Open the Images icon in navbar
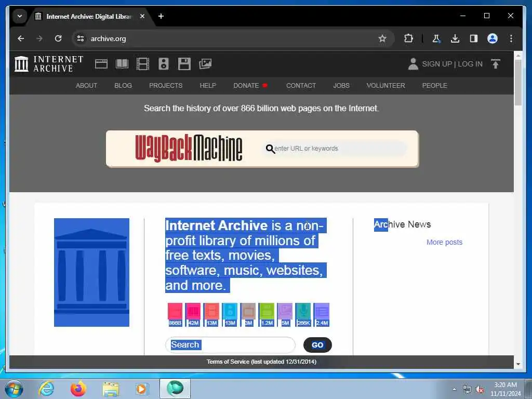 point(205,64)
